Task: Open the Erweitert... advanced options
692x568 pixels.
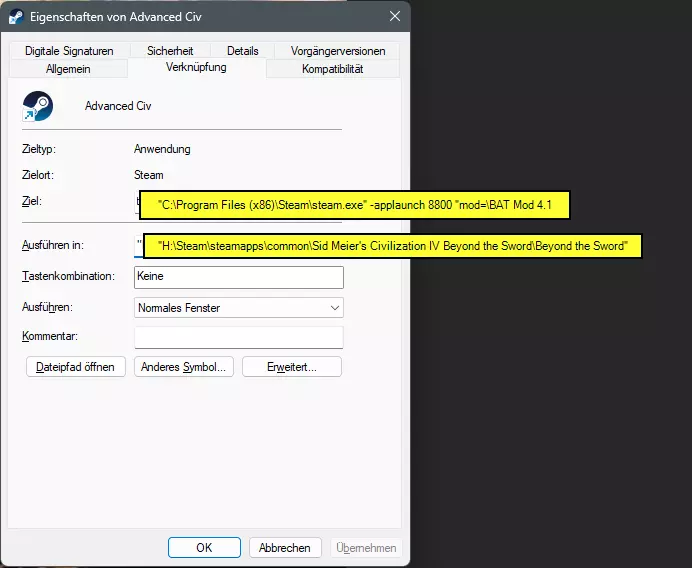Action: [292, 367]
